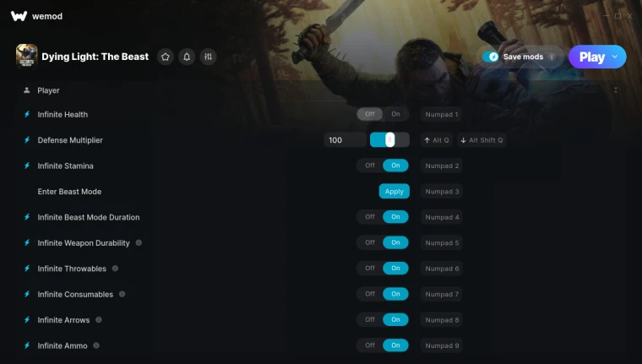Show info for Infinite Throwables

(115, 269)
